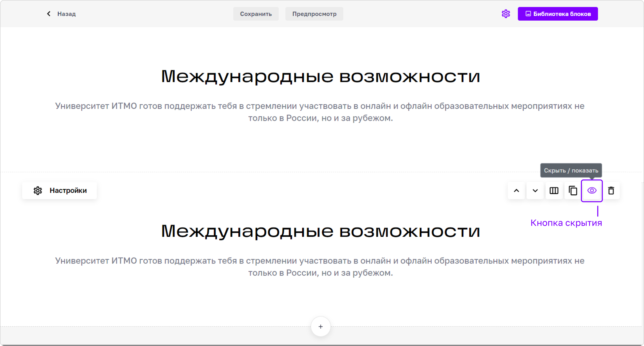Delete block with trash icon
644x346 pixels.
point(611,191)
